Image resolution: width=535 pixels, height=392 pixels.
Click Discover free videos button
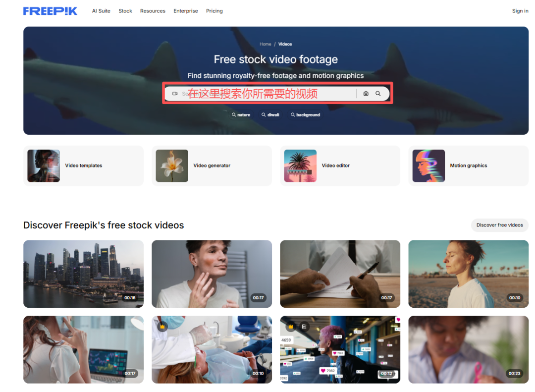pos(499,225)
